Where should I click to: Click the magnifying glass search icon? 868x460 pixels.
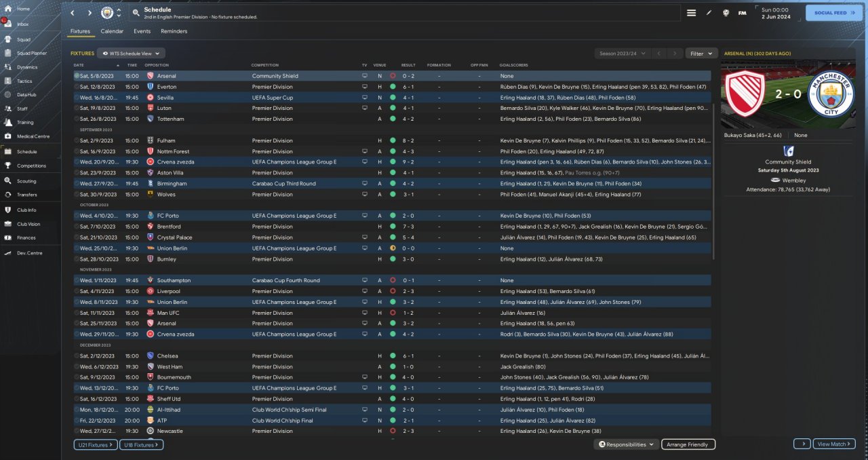click(x=136, y=13)
